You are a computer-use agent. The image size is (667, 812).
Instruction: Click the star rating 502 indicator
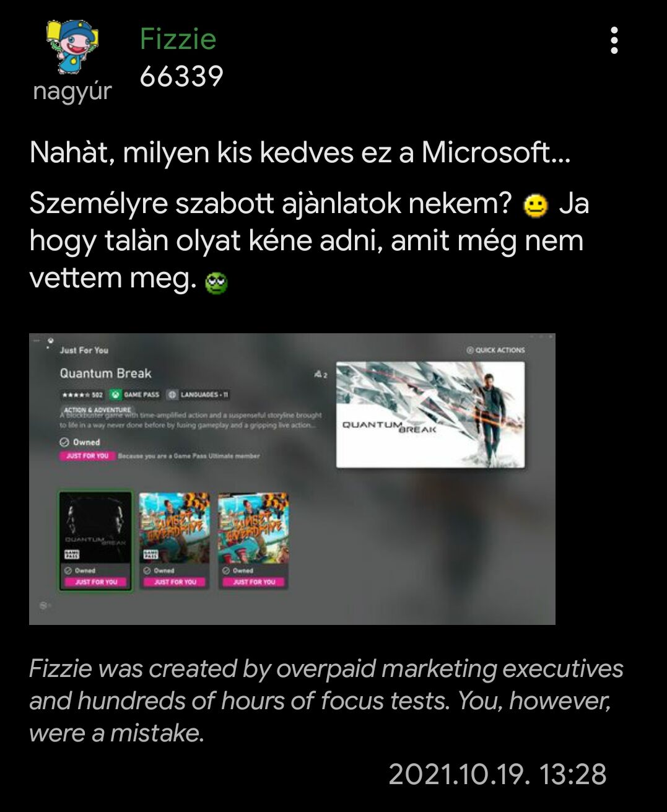pos(82,395)
